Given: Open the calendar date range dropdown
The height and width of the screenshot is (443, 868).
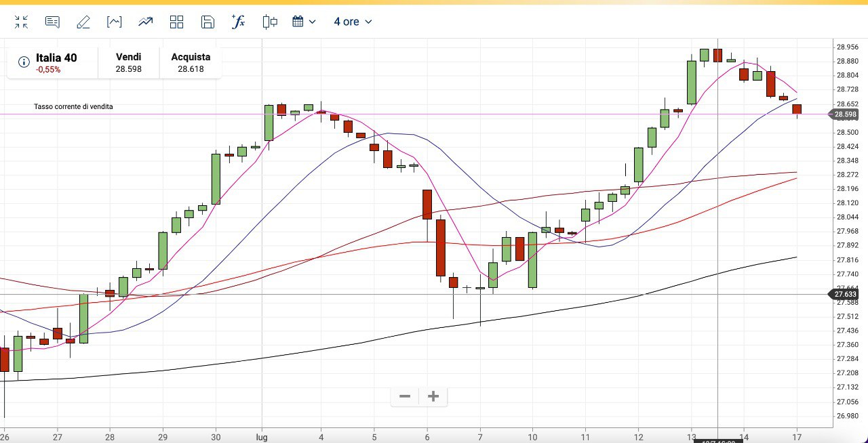Looking at the screenshot, I should pyautogui.click(x=304, y=22).
